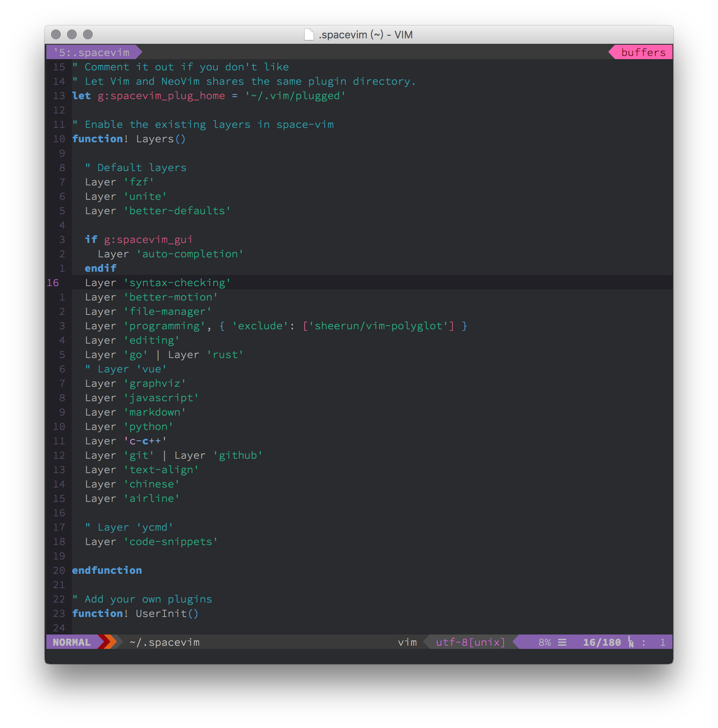Click the 'vim' filetype in the statusline

(407, 642)
